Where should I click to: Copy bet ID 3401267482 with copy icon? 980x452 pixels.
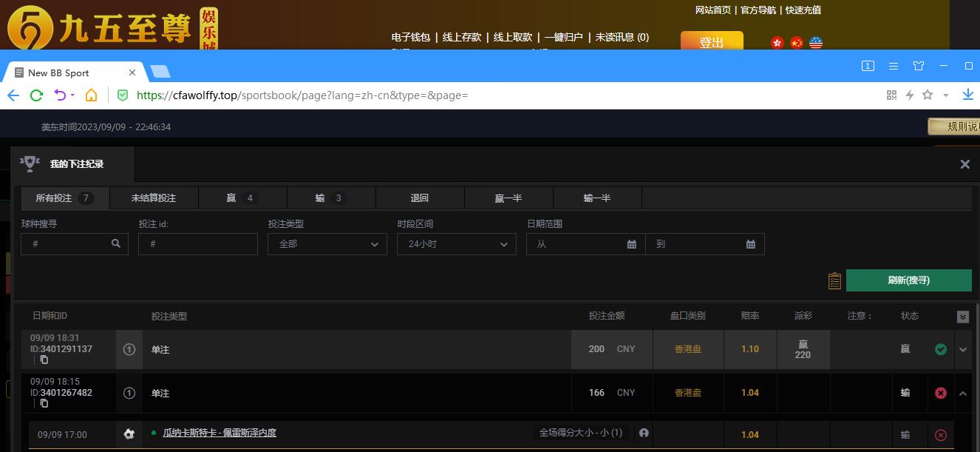click(x=44, y=403)
